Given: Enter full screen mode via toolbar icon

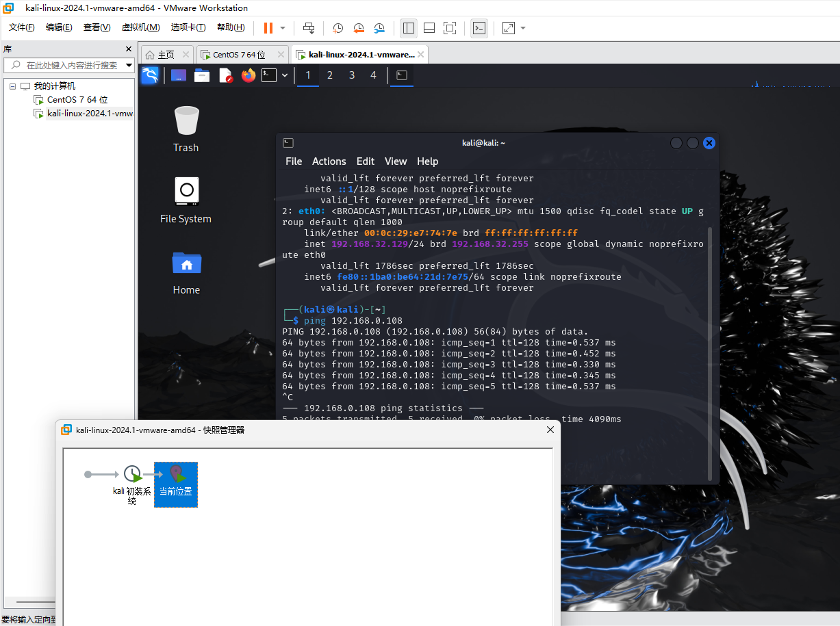Looking at the screenshot, I should coord(450,28).
